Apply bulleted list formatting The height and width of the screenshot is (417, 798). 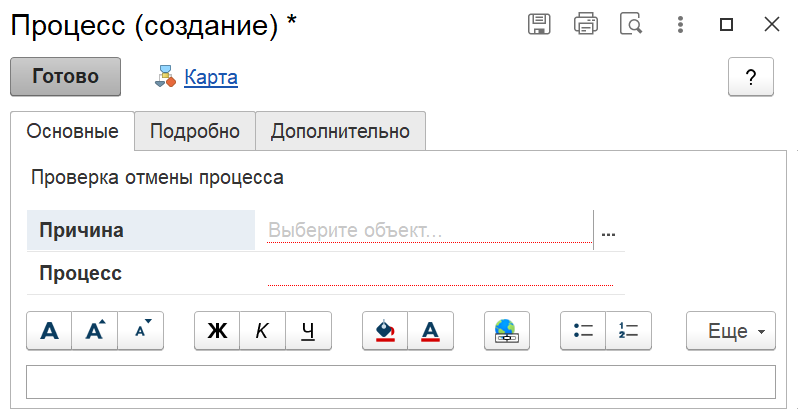pyautogui.click(x=583, y=331)
